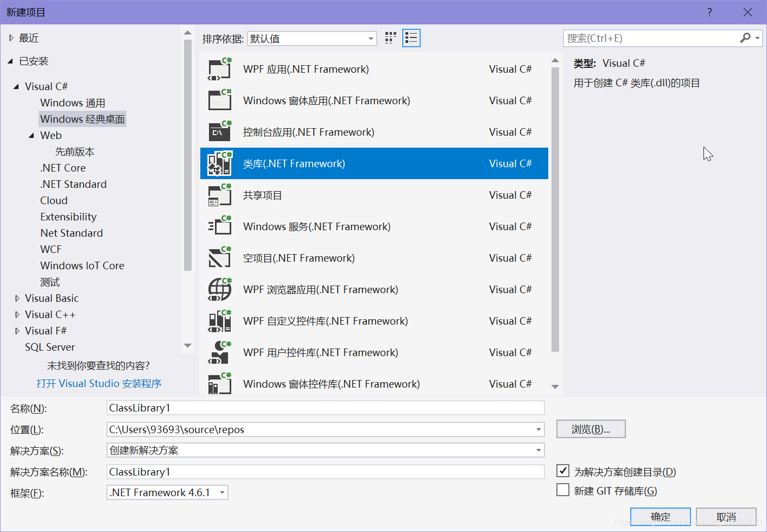The image size is (767, 532).
Task: Select the .NET Core category
Action: click(63, 168)
